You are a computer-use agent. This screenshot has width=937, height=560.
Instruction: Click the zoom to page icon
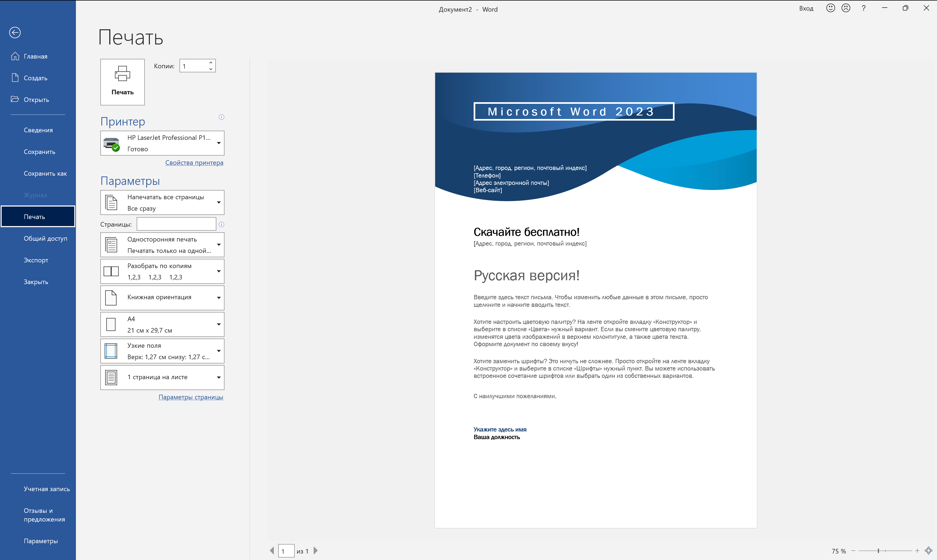tap(928, 551)
